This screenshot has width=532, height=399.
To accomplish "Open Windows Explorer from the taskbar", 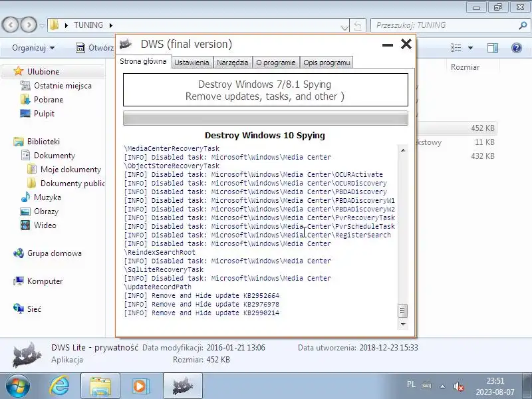I will coord(100,386).
